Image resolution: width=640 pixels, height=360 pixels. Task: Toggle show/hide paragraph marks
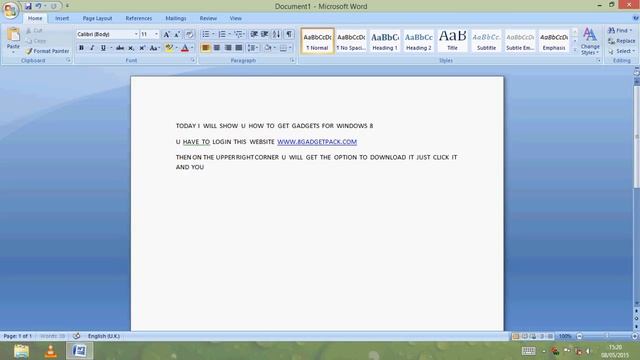(289, 34)
